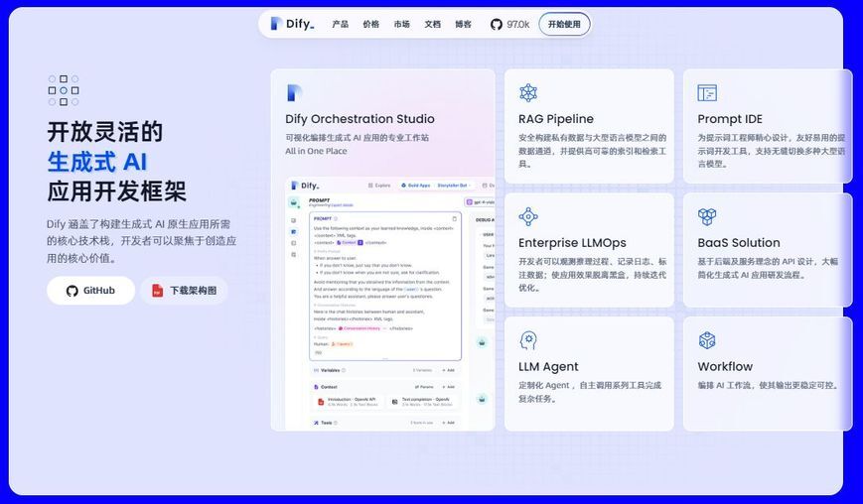This screenshot has height=504, width=863.
Task: Click the All in One Place subtitle
Action: (x=316, y=151)
